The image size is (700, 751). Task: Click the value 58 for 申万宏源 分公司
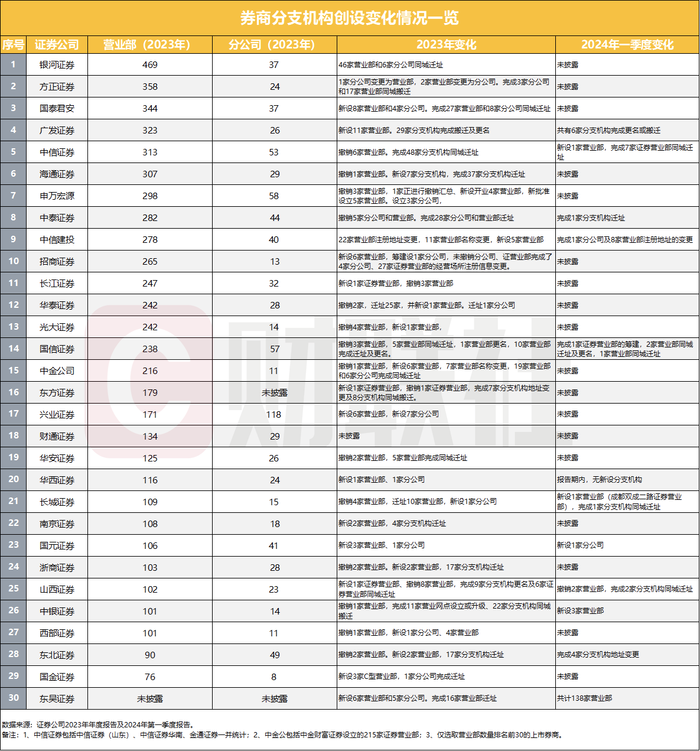(x=274, y=196)
